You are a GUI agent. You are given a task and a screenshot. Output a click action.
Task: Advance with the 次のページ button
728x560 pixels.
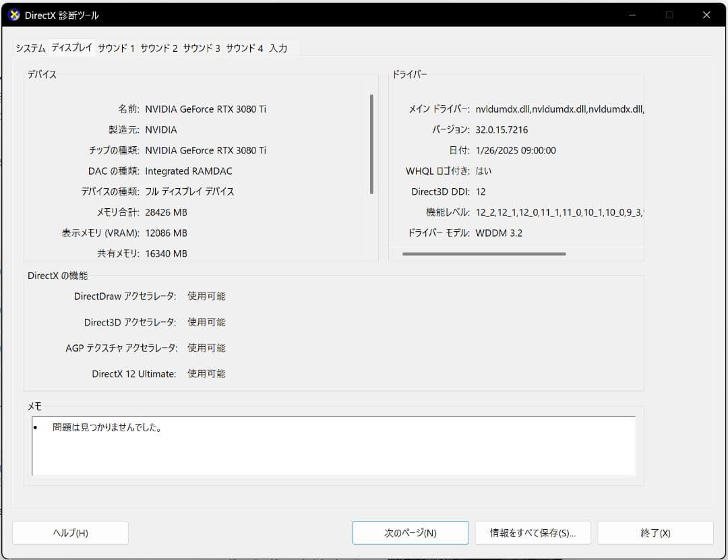[x=410, y=532]
